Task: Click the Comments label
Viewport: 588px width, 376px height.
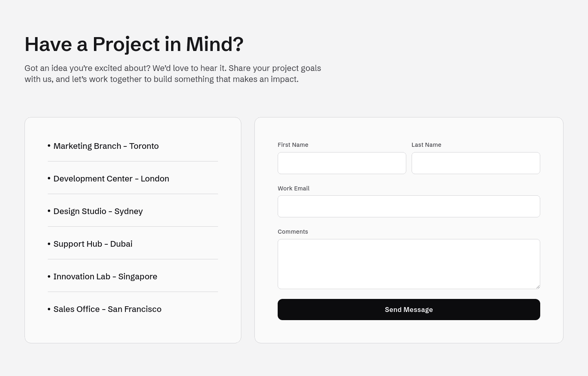Action: click(293, 232)
